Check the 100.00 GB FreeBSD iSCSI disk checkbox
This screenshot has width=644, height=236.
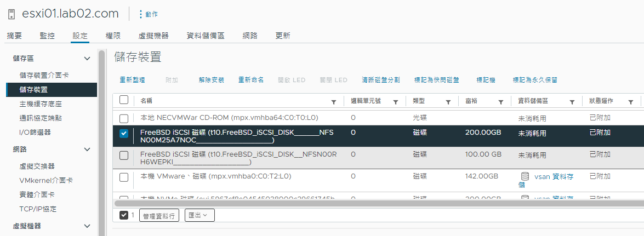click(x=124, y=155)
